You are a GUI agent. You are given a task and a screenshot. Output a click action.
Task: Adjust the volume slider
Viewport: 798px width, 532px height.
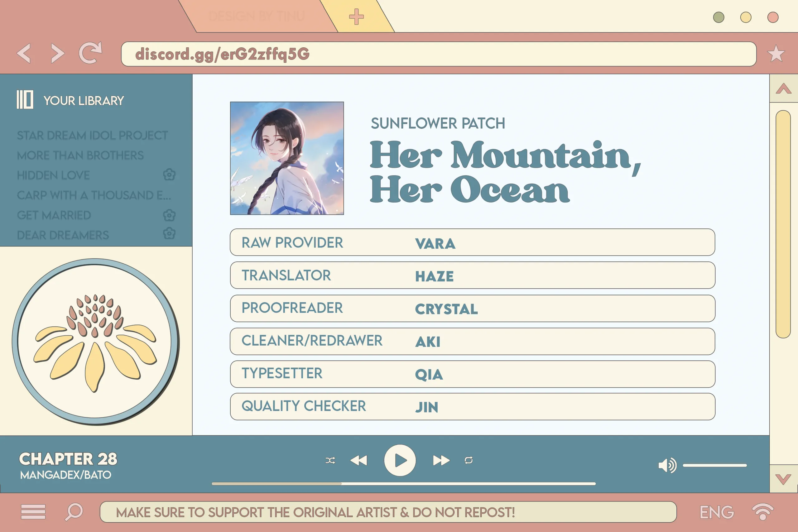[714, 465]
